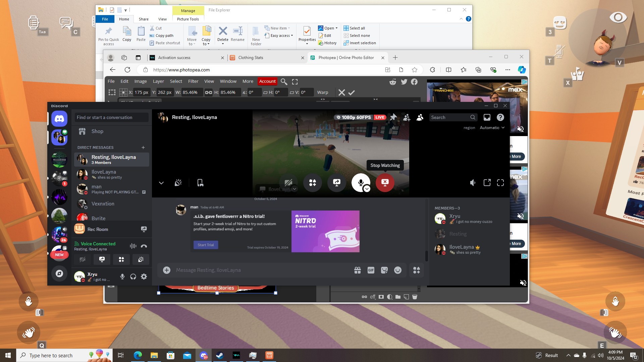Pop out the stream window
This screenshot has width=644, height=362.
click(x=487, y=183)
